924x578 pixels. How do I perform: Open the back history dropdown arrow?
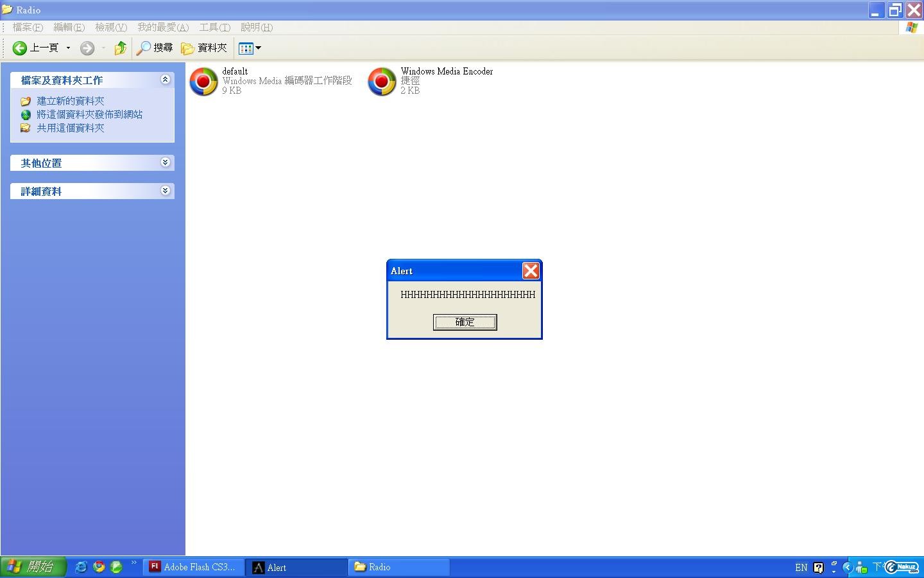click(x=68, y=48)
